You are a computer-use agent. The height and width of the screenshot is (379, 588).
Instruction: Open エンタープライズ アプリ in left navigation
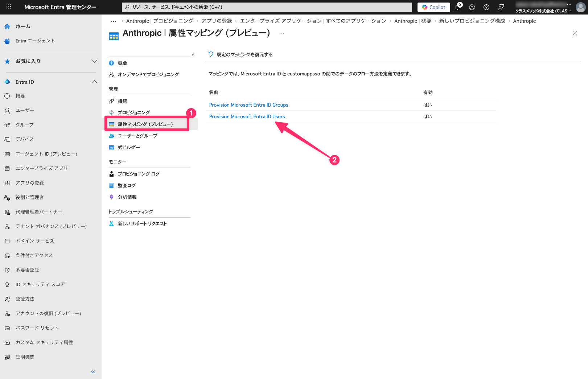tap(41, 168)
